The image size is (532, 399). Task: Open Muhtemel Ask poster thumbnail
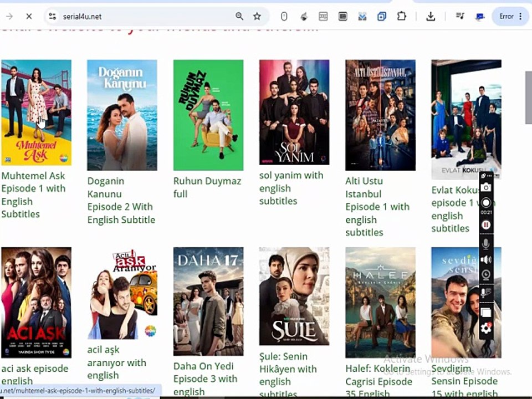(x=37, y=112)
